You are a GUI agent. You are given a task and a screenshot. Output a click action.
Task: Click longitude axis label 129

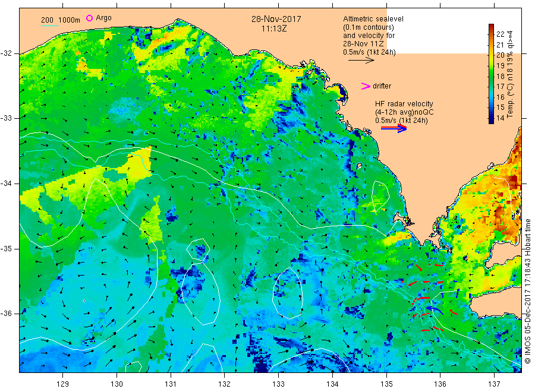63,384
